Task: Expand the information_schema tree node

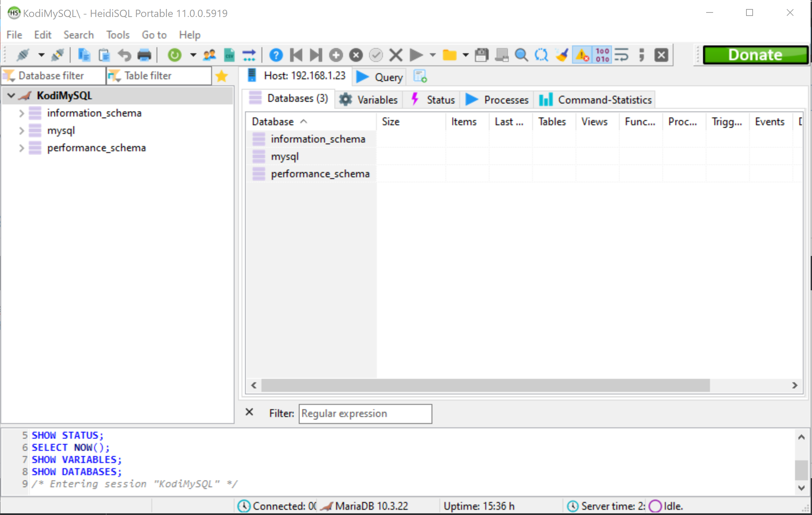Action: (x=22, y=113)
